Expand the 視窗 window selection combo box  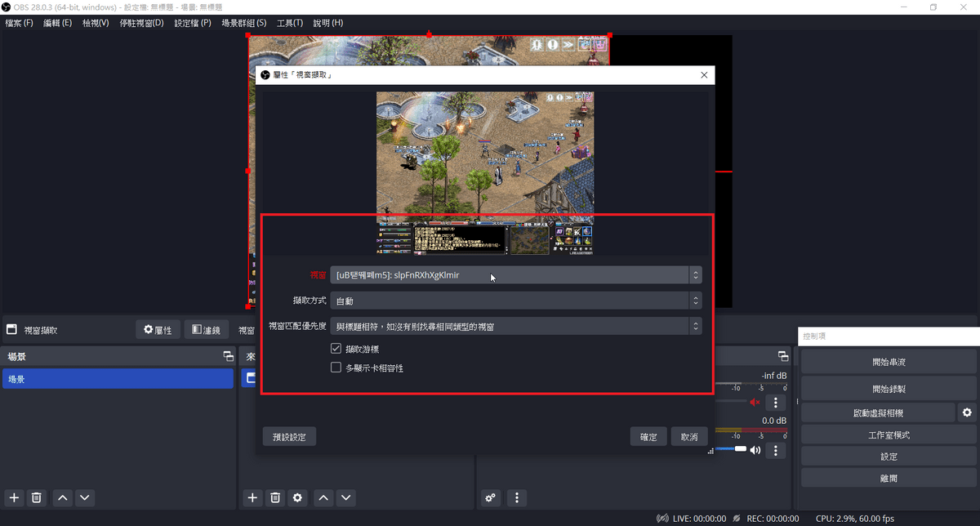pos(516,275)
